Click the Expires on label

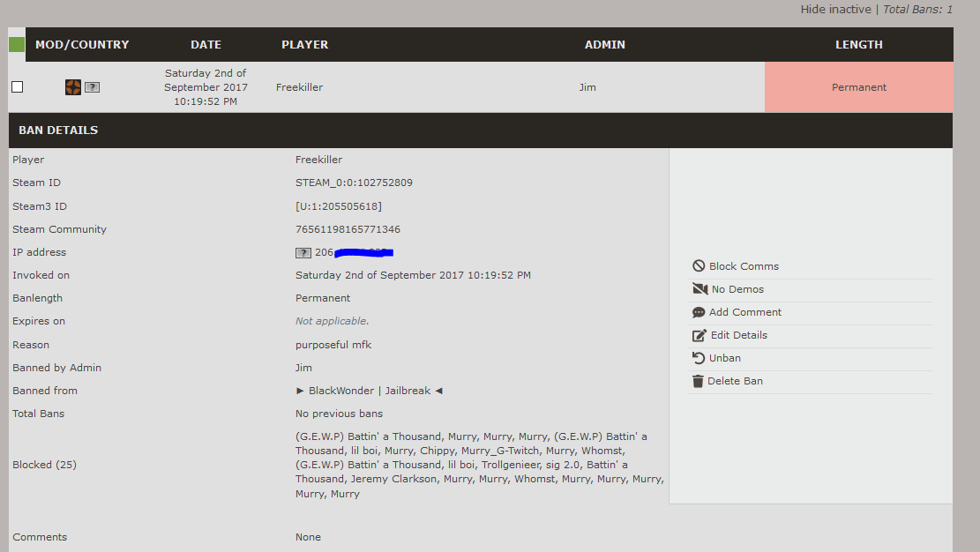click(x=39, y=321)
